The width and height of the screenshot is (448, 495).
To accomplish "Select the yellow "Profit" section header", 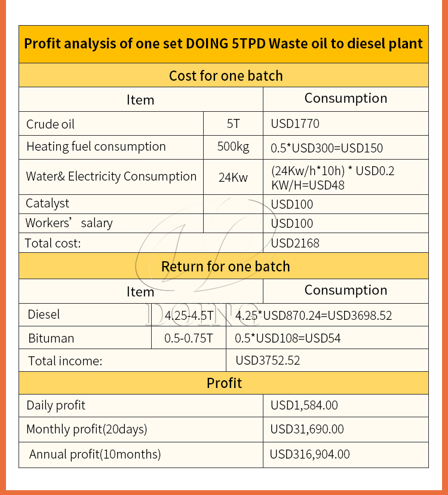I will [224, 383].
